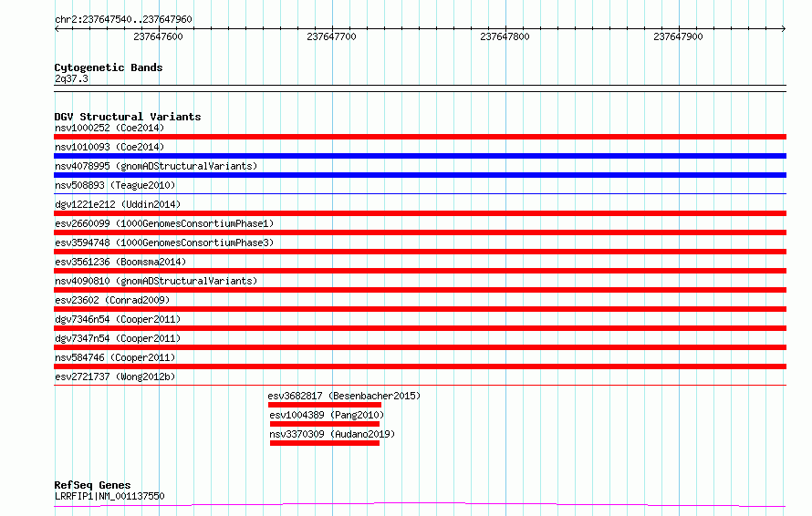Viewport: 812px width, 516px height.
Task: Click nsv584746 (Cooper2011) label
Action: pyautogui.click(x=115, y=357)
